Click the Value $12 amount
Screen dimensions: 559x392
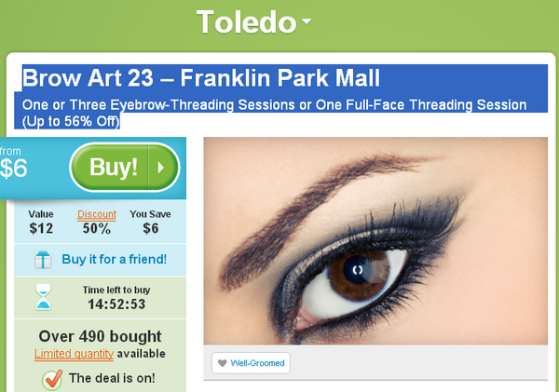coord(41,228)
